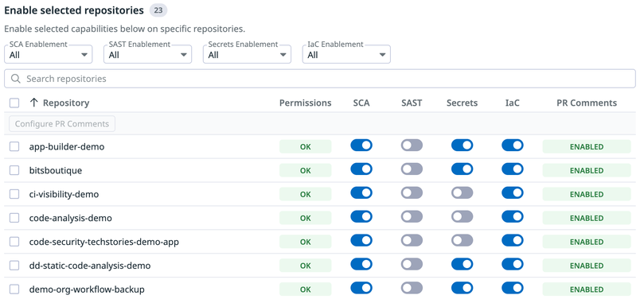The width and height of the screenshot is (644, 299).
Task: Expand the IaC Enablement dropdown
Action: click(x=346, y=54)
